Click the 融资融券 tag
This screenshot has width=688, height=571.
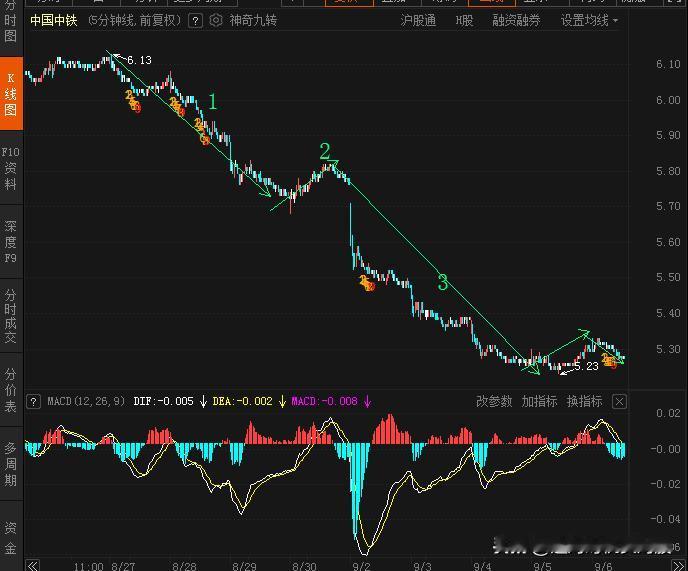[516, 20]
